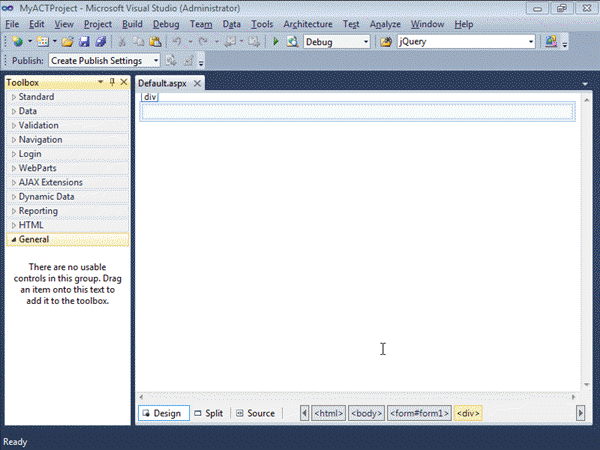This screenshot has width=600, height=450.
Task: Open the File menu
Action: point(12,24)
